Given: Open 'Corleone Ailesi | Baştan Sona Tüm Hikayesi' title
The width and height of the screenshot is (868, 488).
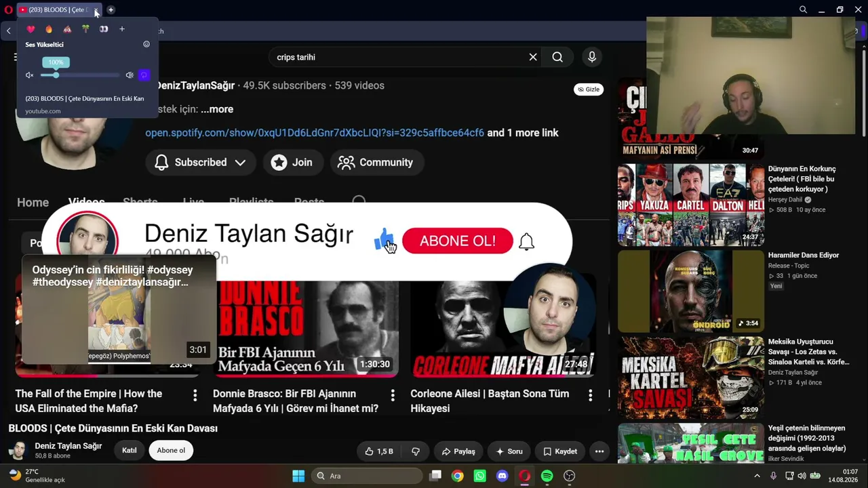Looking at the screenshot, I should tap(490, 401).
